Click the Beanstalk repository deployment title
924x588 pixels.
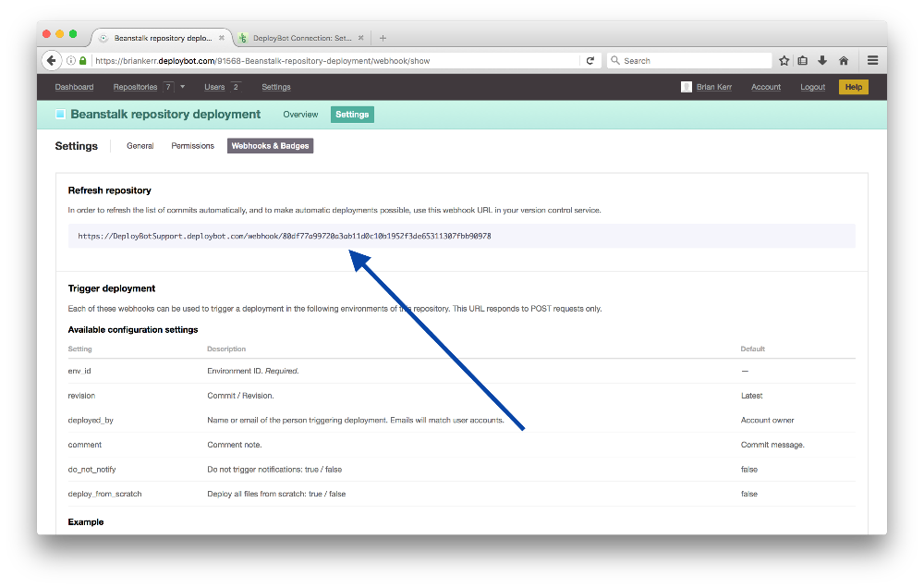(165, 115)
